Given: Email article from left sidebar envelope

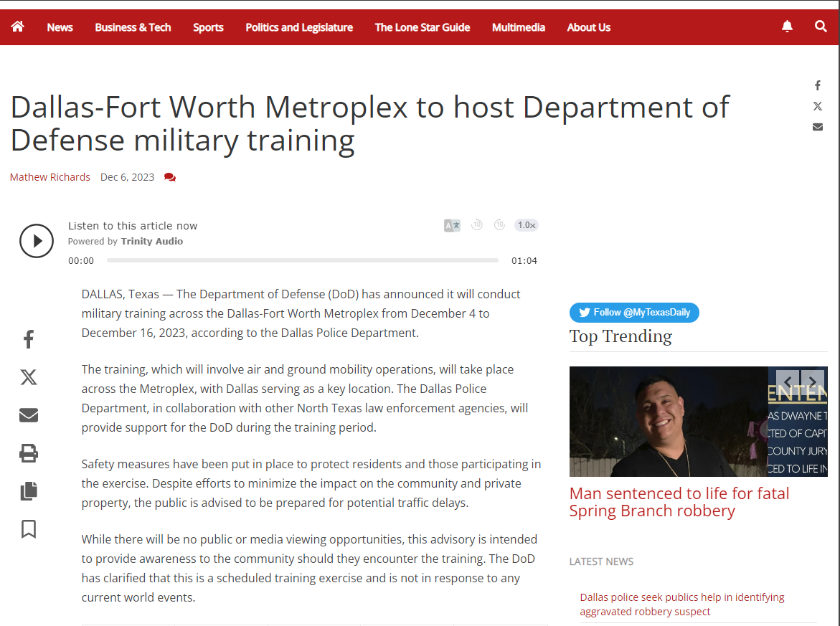Looking at the screenshot, I should pos(29,415).
